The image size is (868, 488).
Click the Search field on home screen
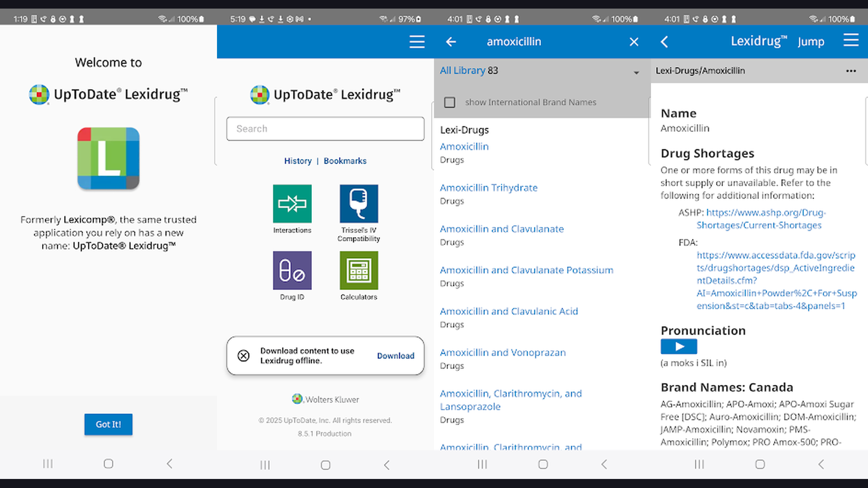point(325,129)
